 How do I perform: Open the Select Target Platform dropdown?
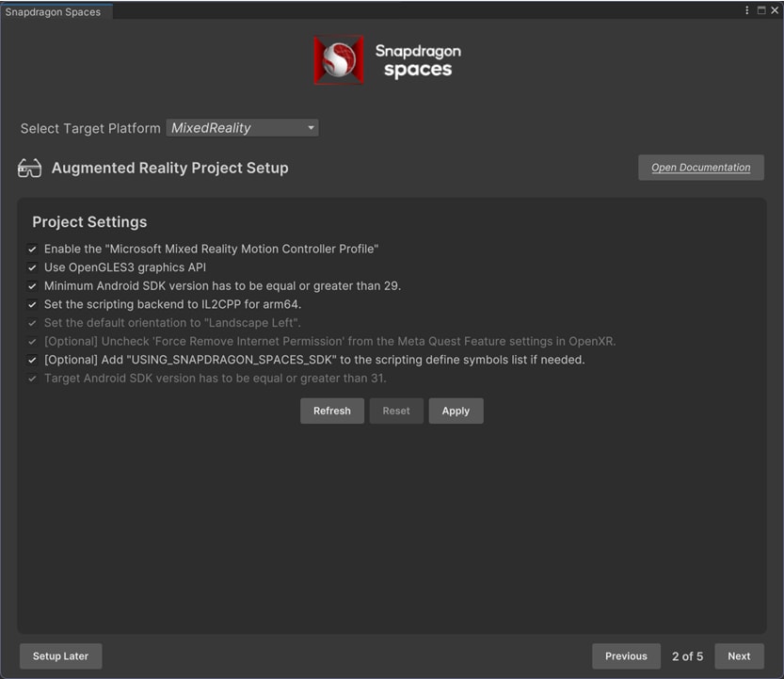[x=243, y=128]
